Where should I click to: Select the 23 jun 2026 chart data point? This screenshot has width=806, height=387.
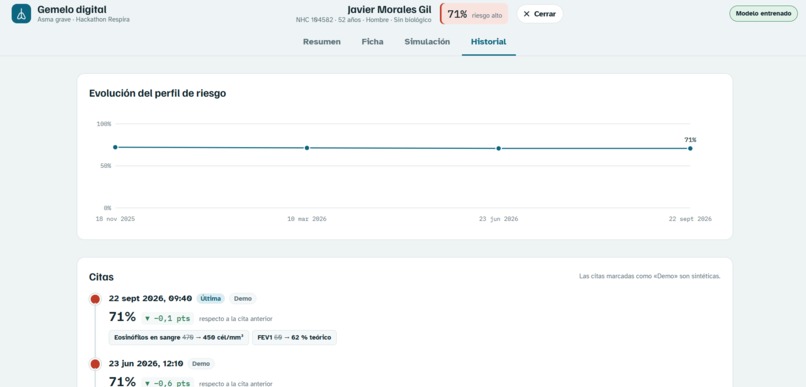[499, 149]
